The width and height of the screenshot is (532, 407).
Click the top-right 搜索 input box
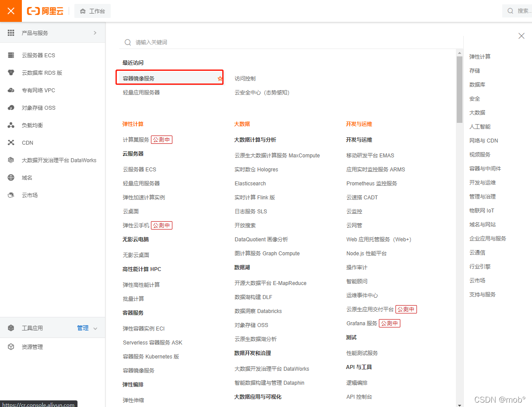(517, 11)
